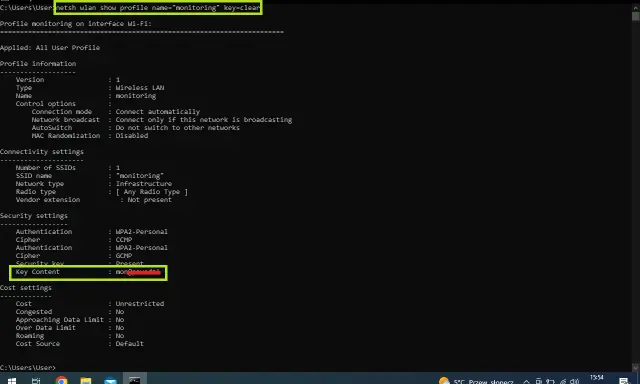Open the Mail app taskbar icon
Screen dimensions: 640x384
pyautogui.click(x=110, y=380)
